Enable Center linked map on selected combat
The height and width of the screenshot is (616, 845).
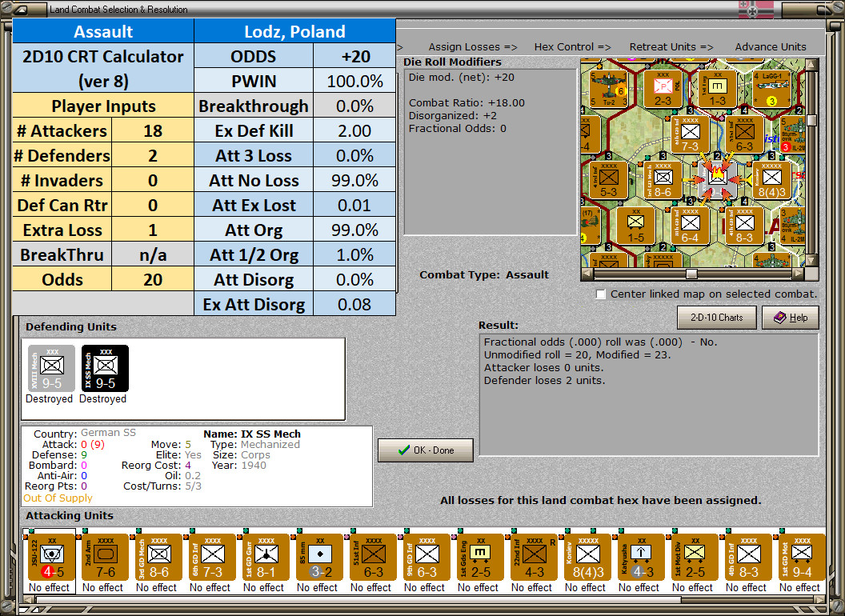[601, 294]
